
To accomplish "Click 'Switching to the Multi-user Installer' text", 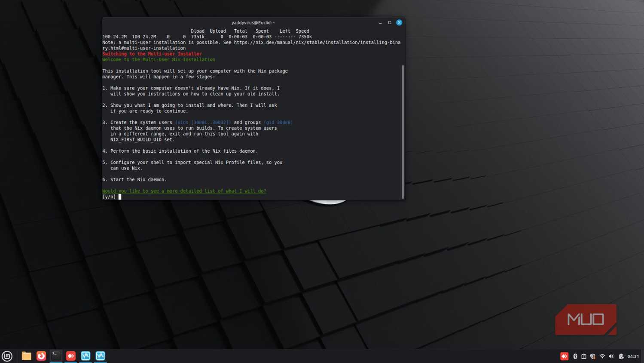I will tap(152, 54).
